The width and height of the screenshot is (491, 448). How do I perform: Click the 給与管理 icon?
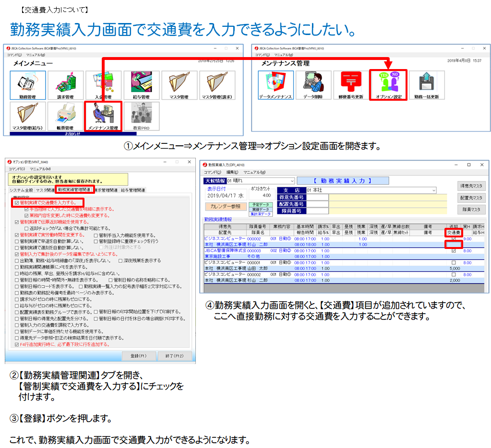141,85
